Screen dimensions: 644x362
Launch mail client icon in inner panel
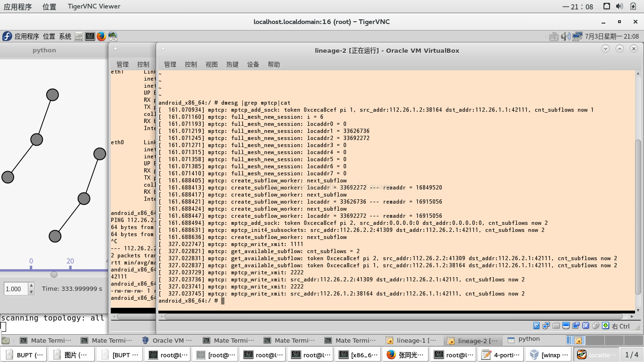point(113,36)
